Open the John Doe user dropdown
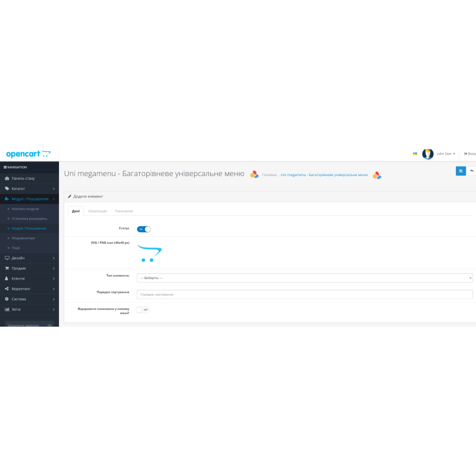This screenshot has width=476, height=476. pos(446,154)
